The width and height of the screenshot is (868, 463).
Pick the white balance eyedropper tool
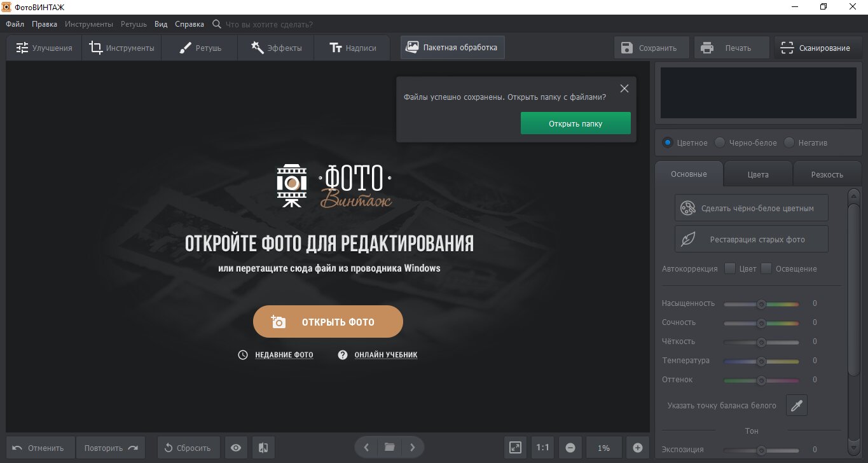(x=797, y=405)
